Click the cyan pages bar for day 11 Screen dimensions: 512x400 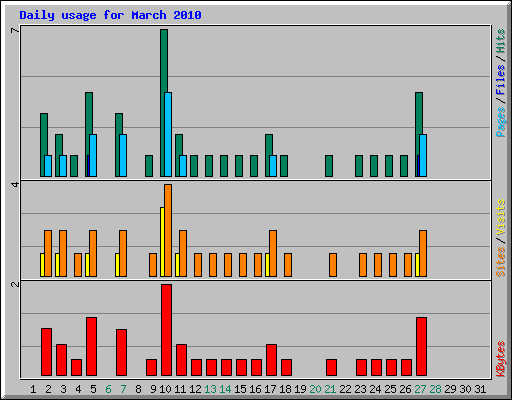[x=183, y=166]
